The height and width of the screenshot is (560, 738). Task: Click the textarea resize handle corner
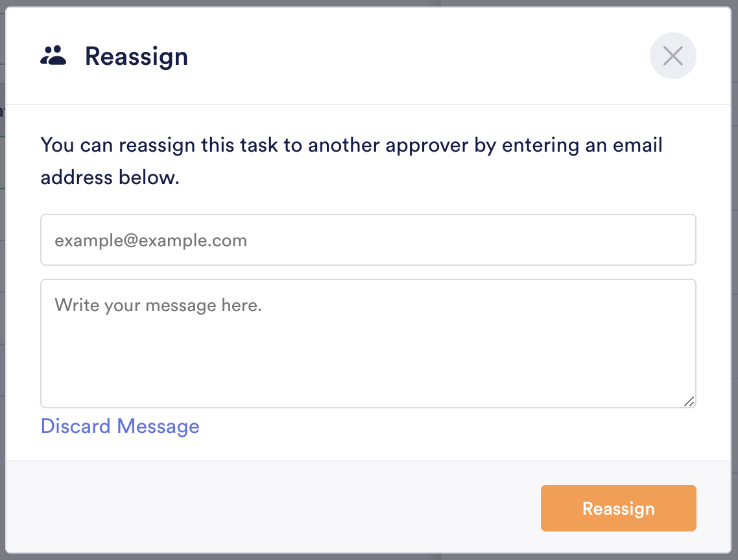[689, 401]
